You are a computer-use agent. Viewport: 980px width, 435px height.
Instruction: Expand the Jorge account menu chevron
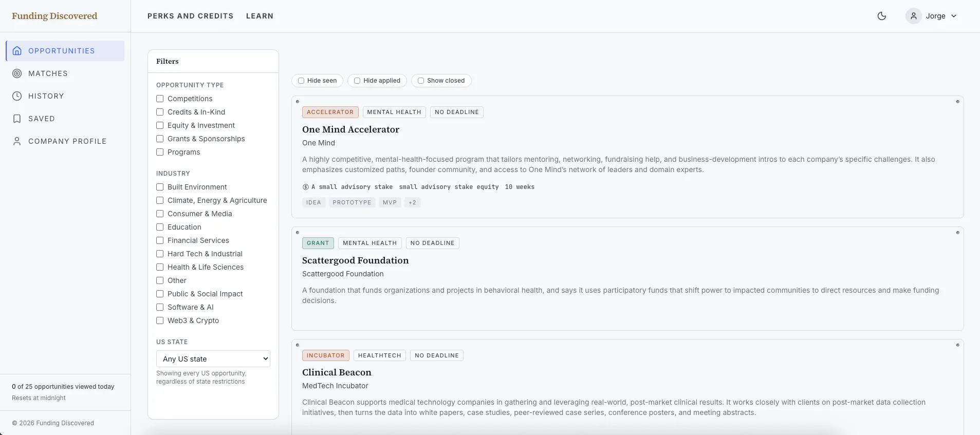[x=954, y=16]
